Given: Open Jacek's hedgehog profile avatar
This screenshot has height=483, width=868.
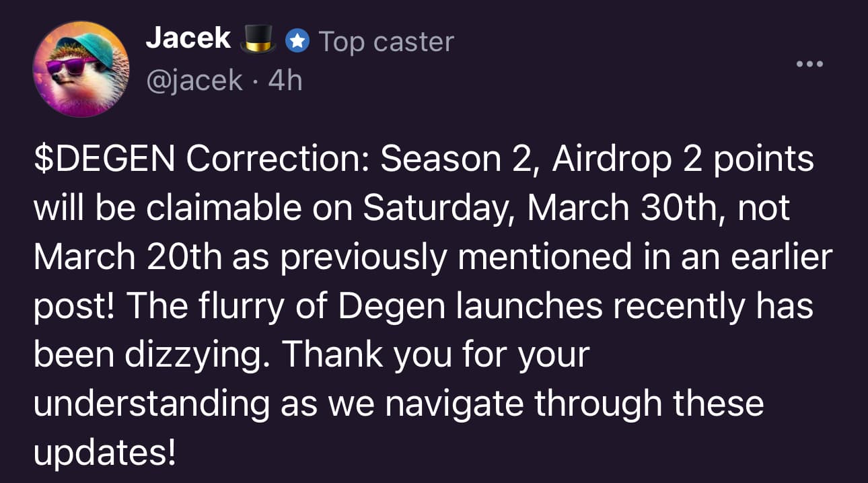Looking at the screenshot, I should click(x=81, y=69).
